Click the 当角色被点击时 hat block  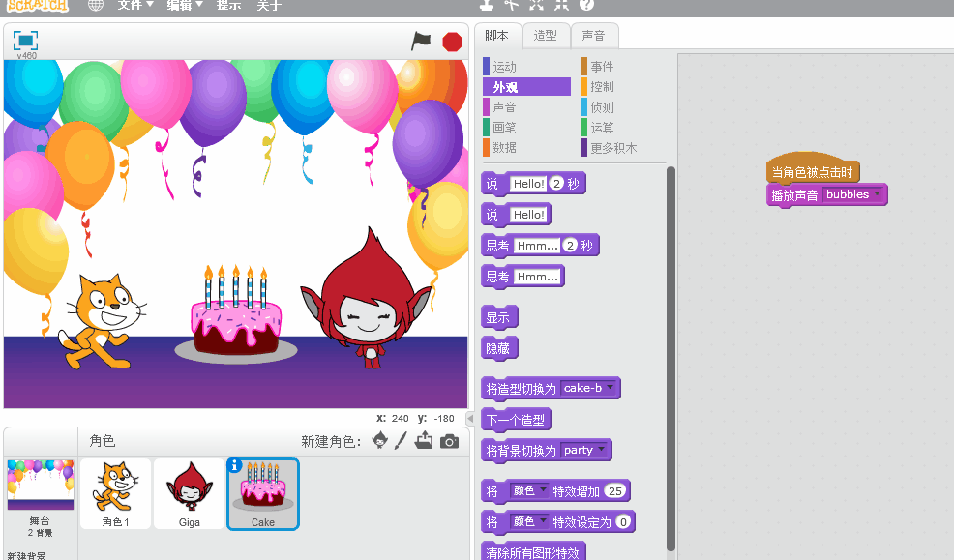(x=812, y=168)
